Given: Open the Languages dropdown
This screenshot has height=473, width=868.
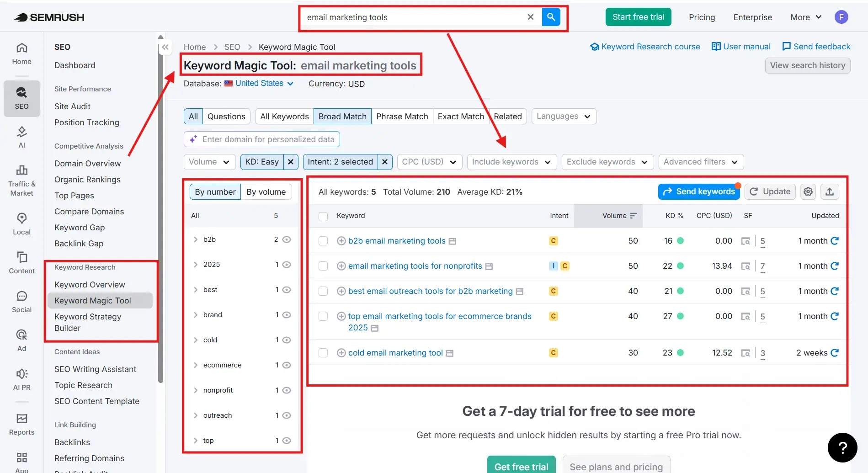Looking at the screenshot, I should tap(564, 116).
